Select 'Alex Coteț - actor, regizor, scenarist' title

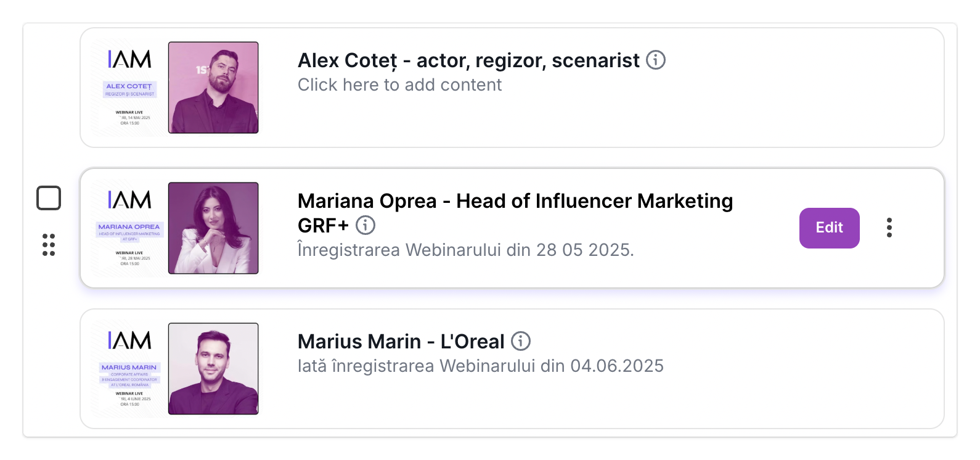pos(468,60)
